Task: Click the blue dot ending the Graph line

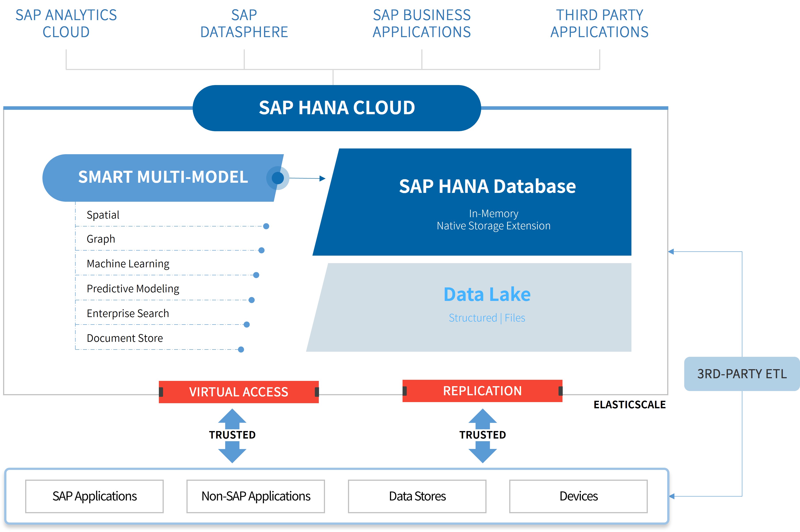Action: coord(262,250)
